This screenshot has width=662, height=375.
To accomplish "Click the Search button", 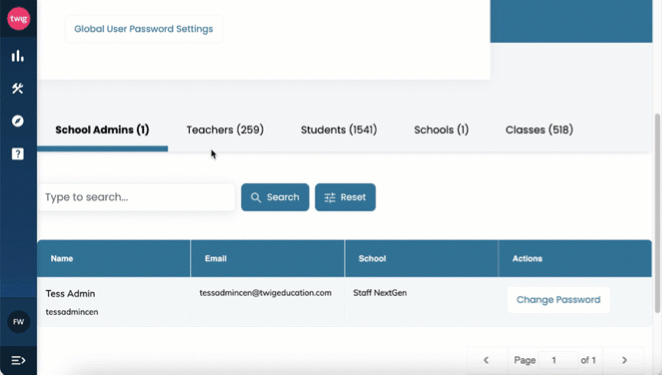I will pyautogui.click(x=275, y=197).
